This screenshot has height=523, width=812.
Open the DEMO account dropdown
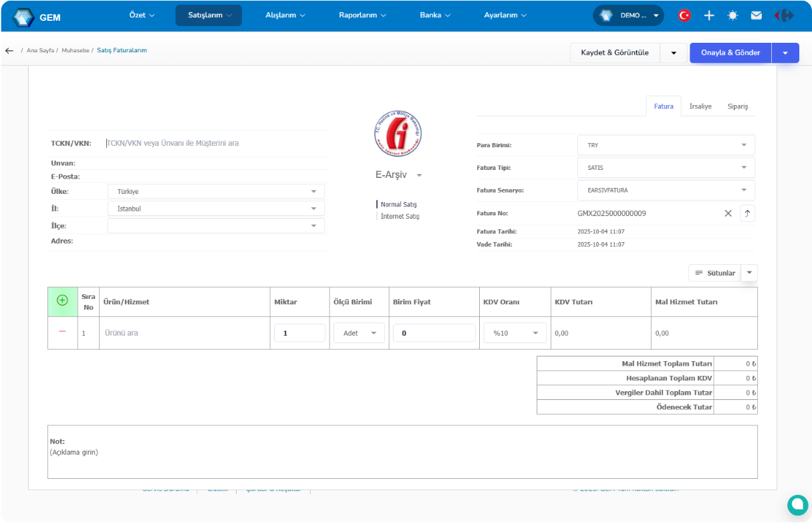click(628, 15)
